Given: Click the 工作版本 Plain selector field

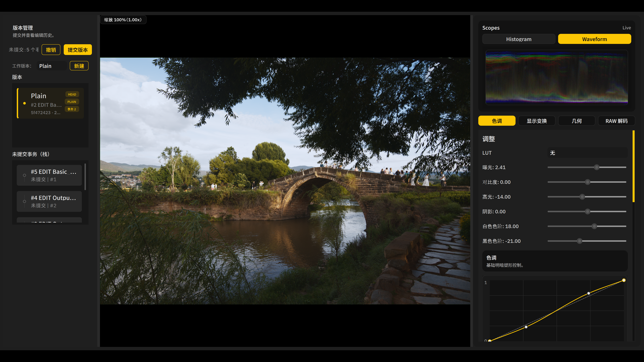Looking at the screenshot, I should pos(52,66).
